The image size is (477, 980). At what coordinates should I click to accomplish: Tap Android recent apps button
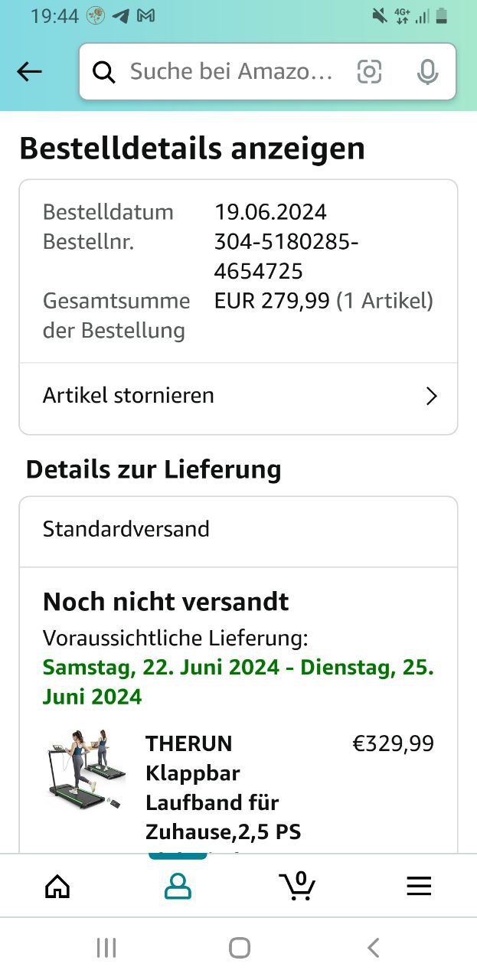106,948
